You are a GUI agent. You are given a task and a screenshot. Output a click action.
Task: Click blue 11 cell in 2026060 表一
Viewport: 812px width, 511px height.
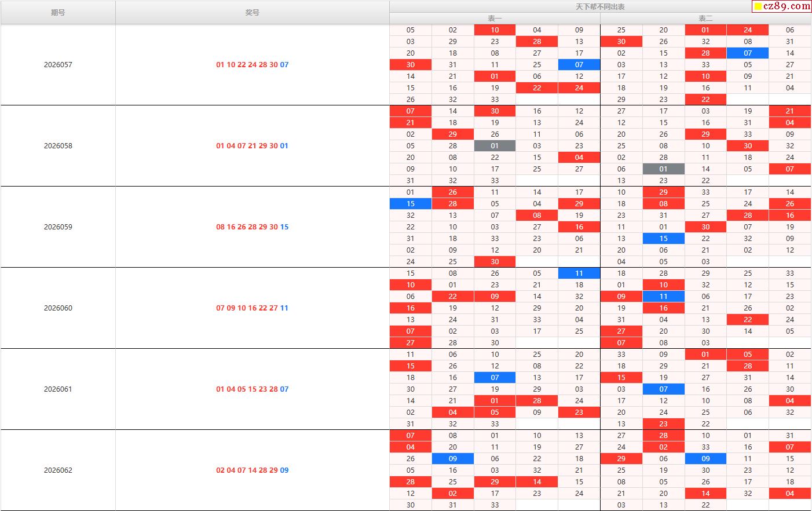pos(579,273)
